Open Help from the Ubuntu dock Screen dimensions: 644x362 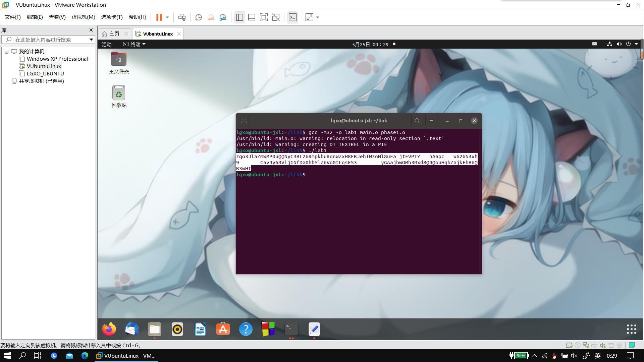(246, 329)
